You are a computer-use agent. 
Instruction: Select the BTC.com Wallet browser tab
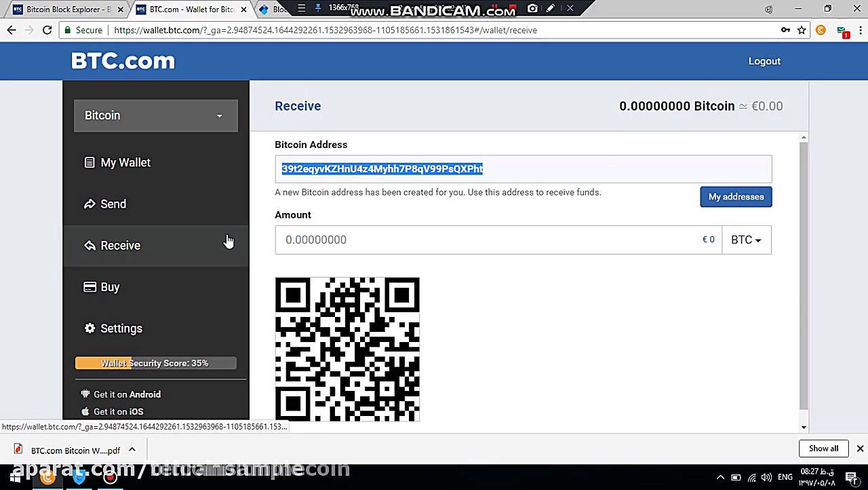190,10
